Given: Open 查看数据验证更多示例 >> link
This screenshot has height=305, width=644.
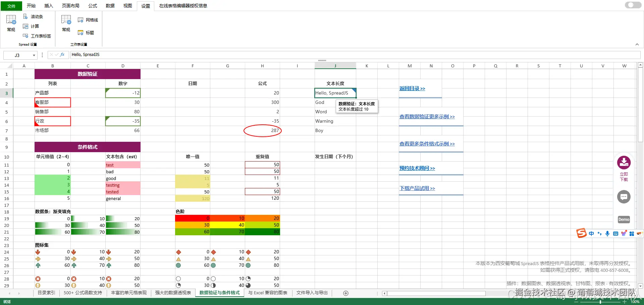Looking at the screenshot, I should click(427, 117).
